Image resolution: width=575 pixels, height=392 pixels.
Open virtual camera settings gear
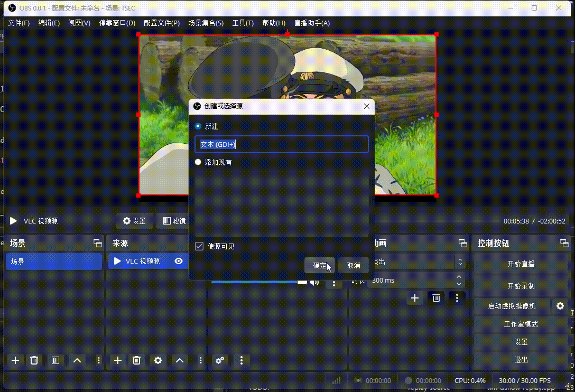[560, 306]
